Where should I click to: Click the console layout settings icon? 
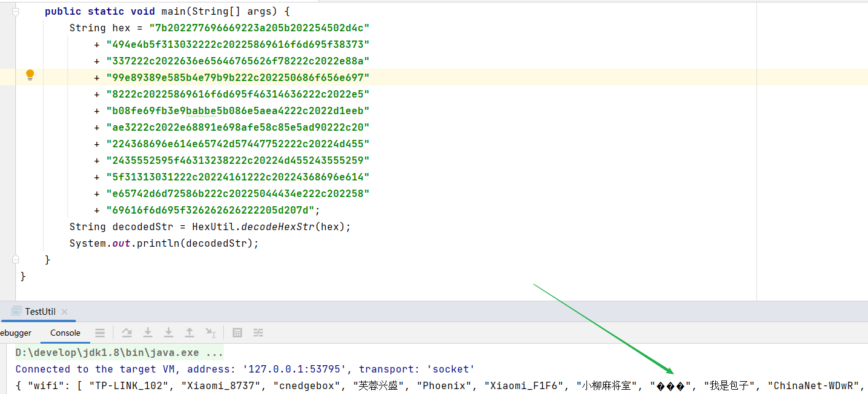258,333
